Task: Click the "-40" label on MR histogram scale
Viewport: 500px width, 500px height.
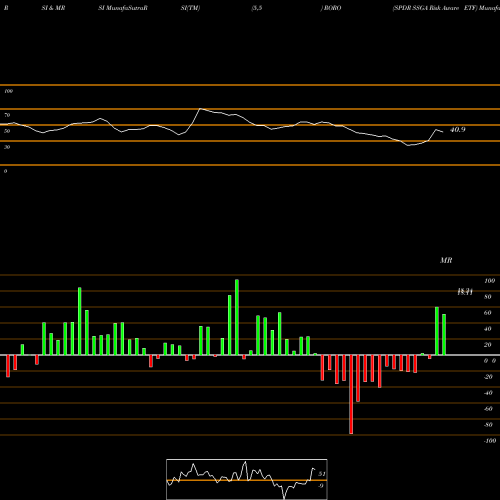Action: tap(488, 393)
